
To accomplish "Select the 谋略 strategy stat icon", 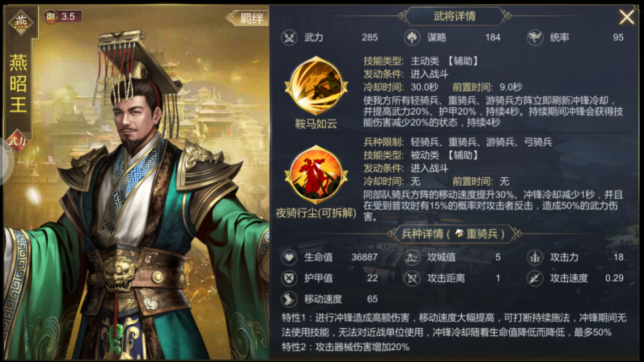I will pyautogui.click(x=412, y=38).
